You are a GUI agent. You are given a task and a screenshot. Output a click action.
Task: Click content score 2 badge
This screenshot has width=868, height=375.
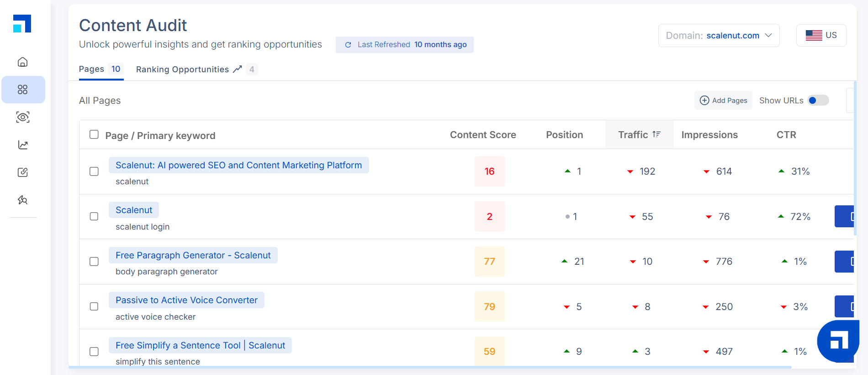(x=490, y=216)
